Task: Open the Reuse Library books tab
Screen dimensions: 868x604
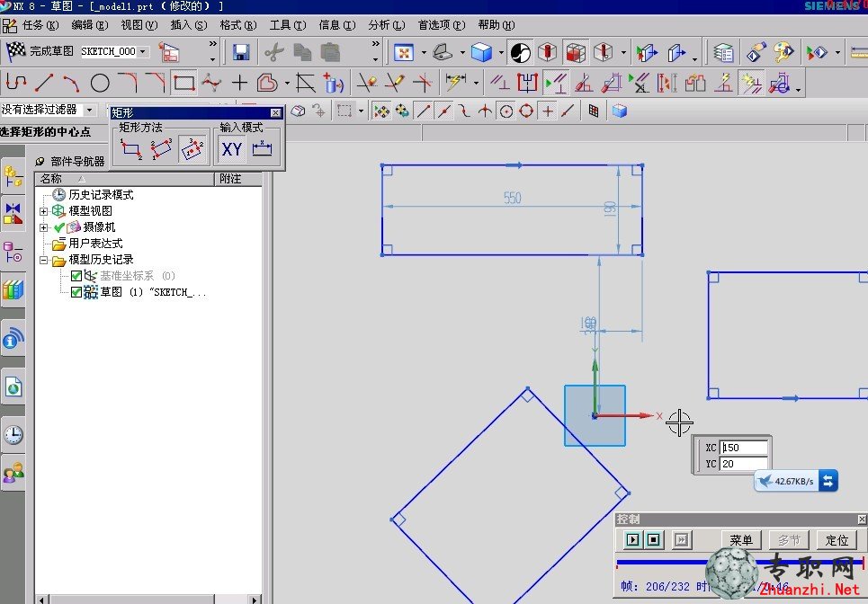Action: [x=13, y=289]
